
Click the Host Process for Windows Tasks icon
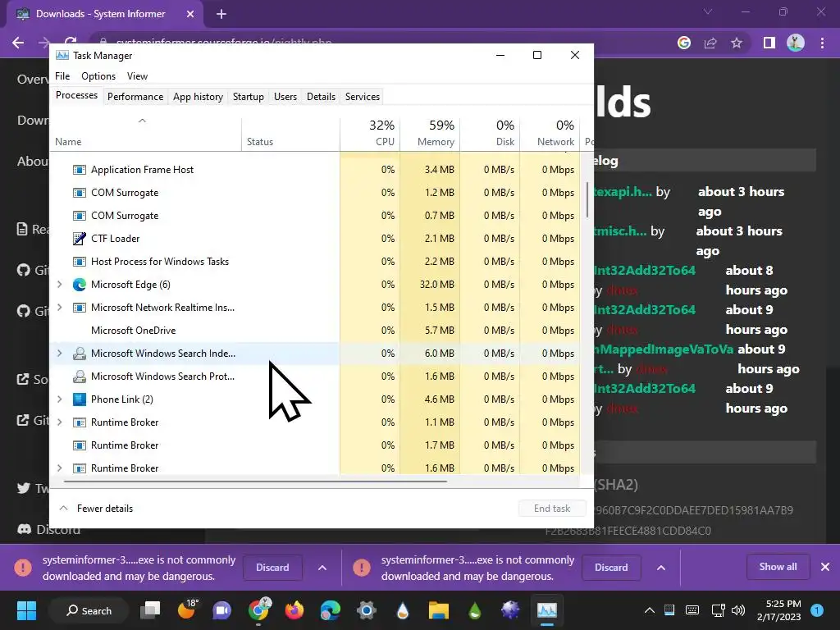(x=80, y=262)
